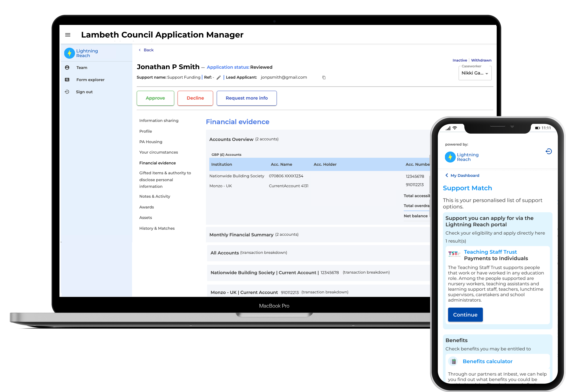Click account number 12345678 in table
Viewport: 566px width, 392px height.
[415, 176]
